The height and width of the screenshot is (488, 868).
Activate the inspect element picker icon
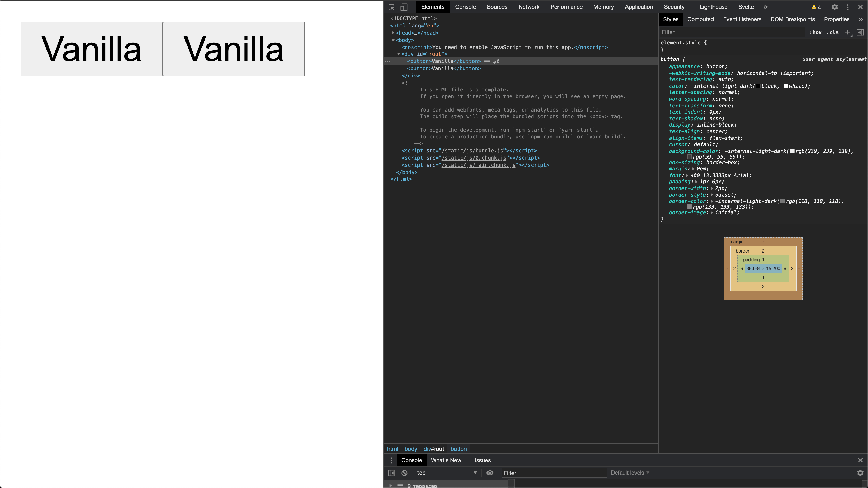coord(392,7)
